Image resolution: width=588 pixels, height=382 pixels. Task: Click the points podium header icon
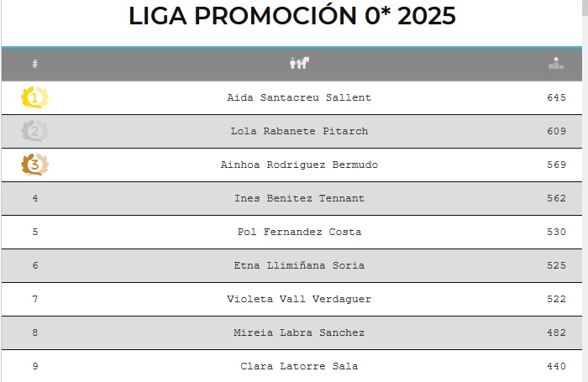[x=555, y=63]
